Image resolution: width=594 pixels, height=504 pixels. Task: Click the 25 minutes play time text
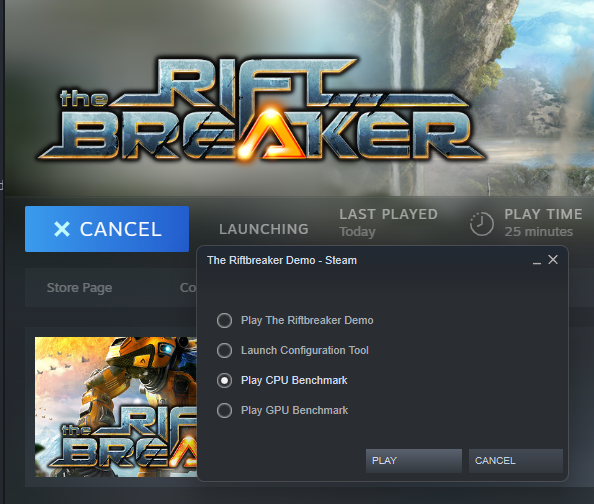[x=538, y=232]
